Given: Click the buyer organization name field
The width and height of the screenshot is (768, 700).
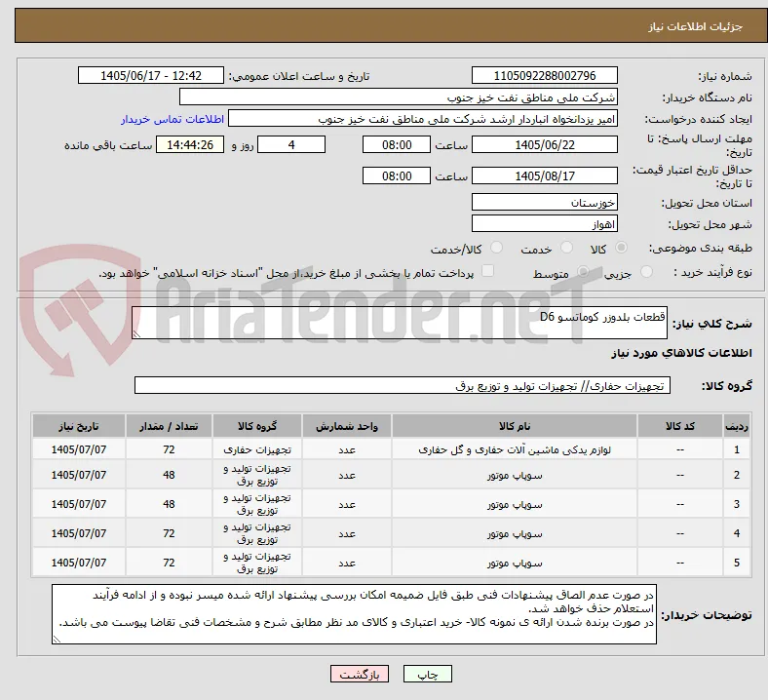Looking at the screenshot, I should click(399, 97).
